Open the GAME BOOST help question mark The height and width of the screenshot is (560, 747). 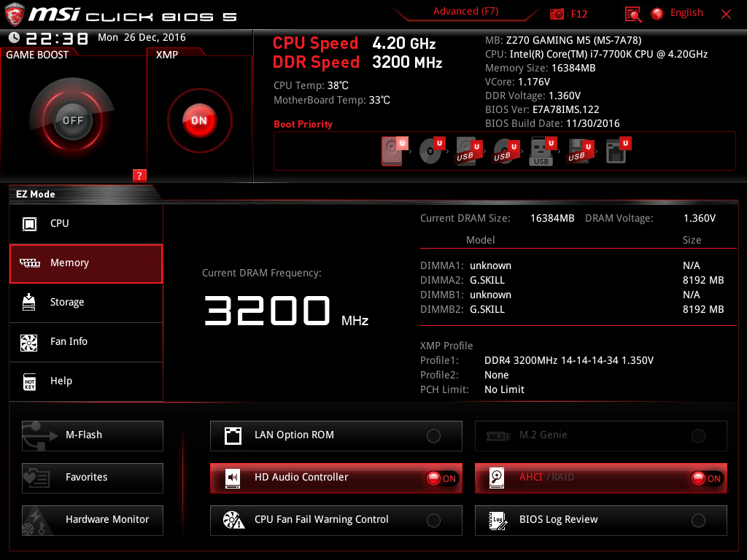tap(139, 175)
